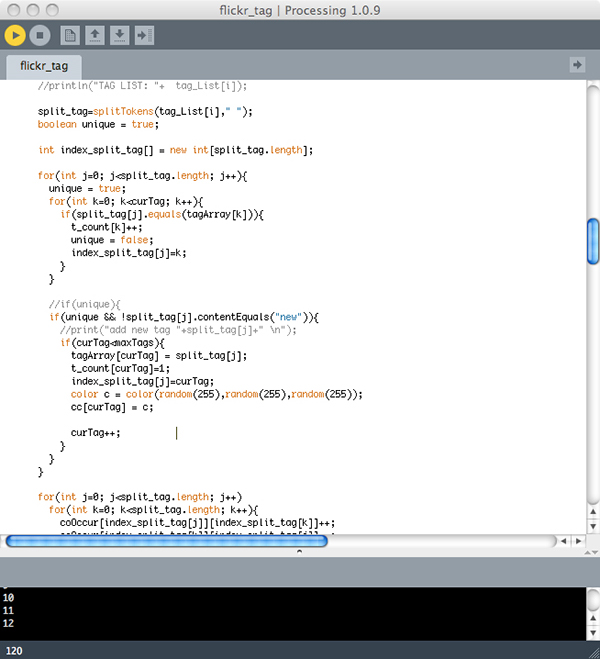The image size is (600, 659).
Task: Export the sketch as an applet
Action: (145, 35)
